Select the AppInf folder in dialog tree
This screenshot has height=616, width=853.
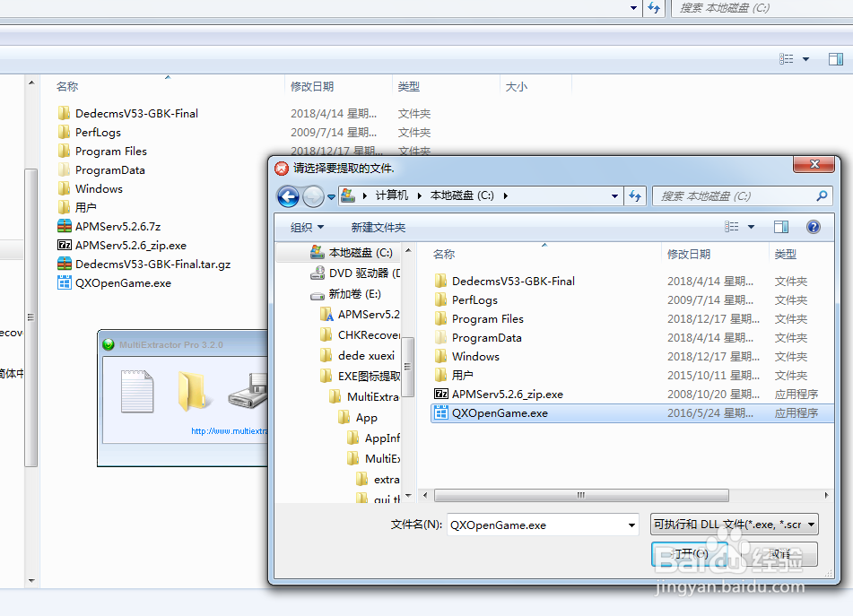tap(373, 438)
